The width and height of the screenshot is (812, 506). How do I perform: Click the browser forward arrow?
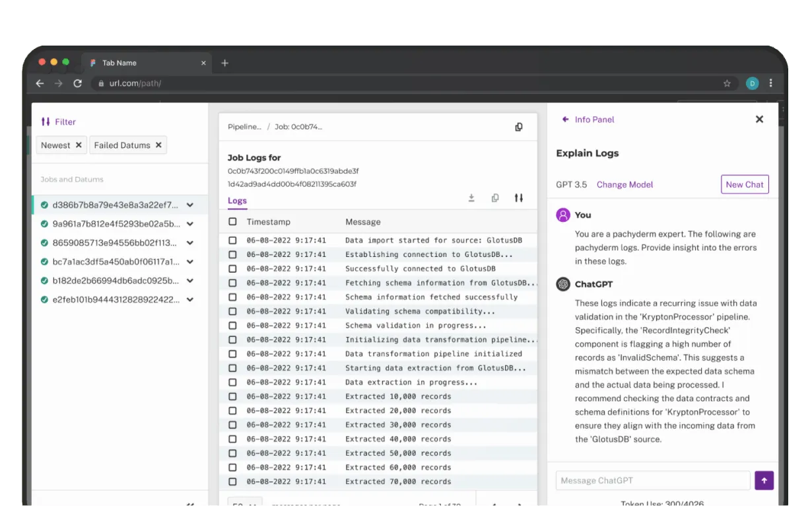coord(58,83)
